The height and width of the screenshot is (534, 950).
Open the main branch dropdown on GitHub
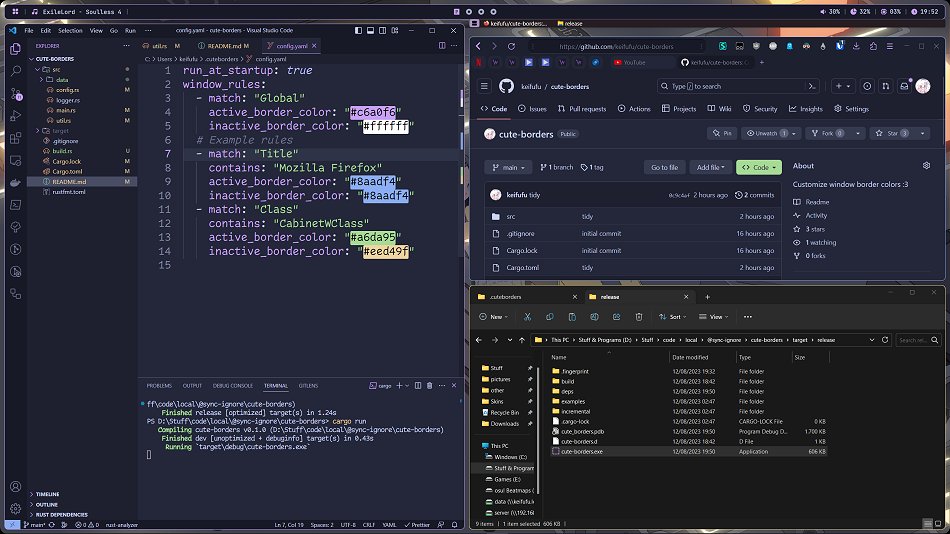[x=508, y=167]
